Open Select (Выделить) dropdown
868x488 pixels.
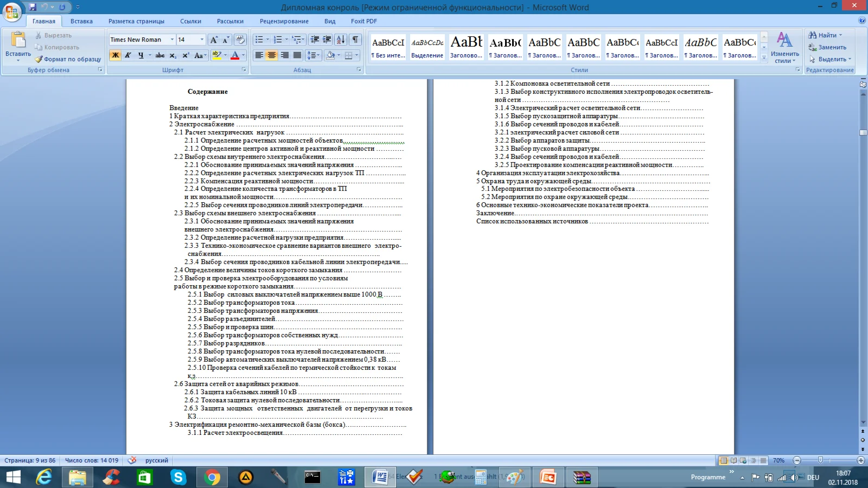[x=830, y=59]
